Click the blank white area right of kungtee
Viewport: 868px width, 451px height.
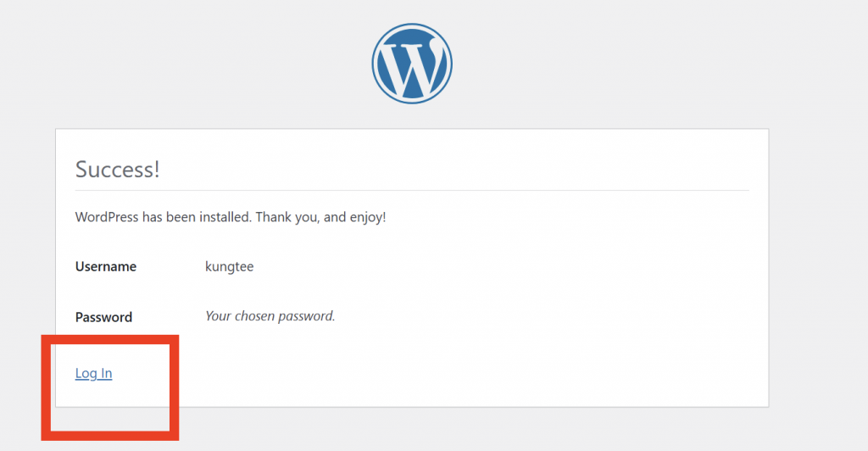509,266
